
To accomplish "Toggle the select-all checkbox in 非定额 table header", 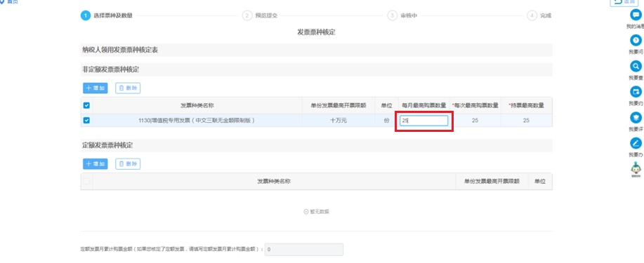I will tap(86, 105).
